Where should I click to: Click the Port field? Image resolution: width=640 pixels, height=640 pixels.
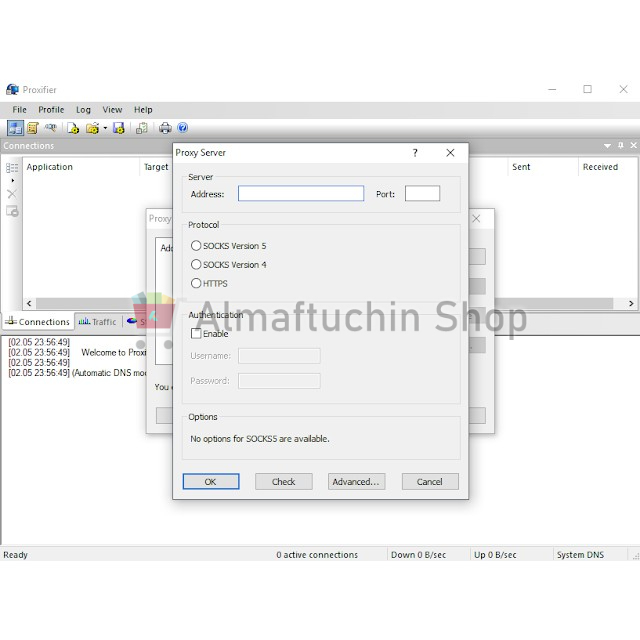[422, 193]
